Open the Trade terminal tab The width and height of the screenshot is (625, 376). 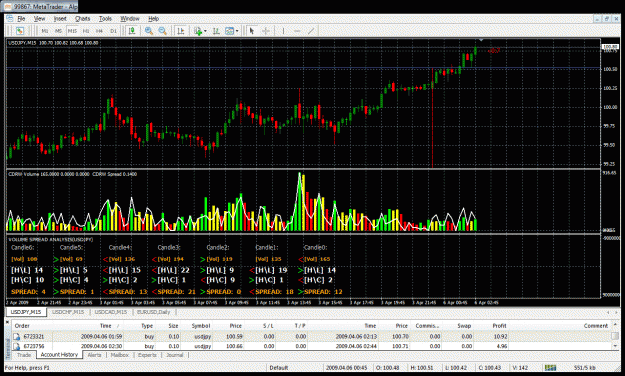(24, 355)
